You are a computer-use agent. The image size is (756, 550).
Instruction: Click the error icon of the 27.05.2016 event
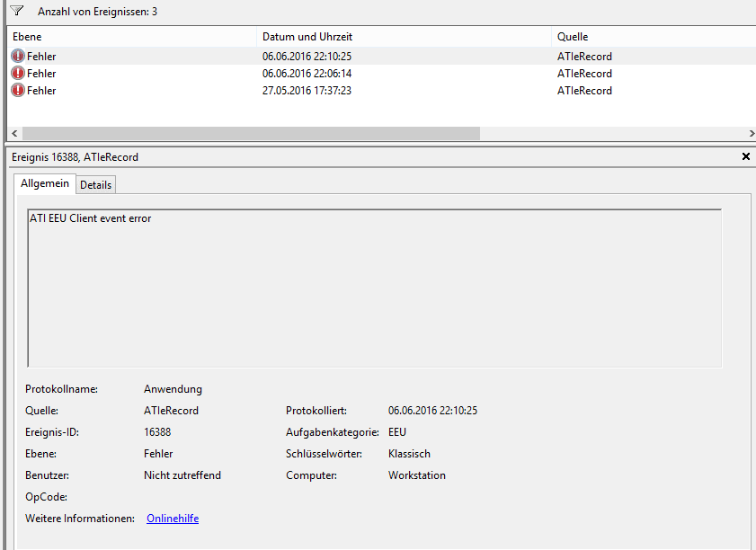18,91
